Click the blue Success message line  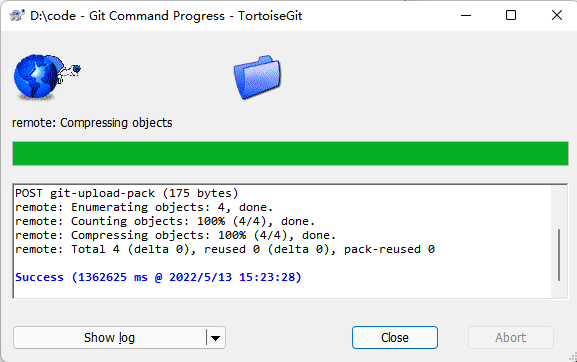click(x=158, y=277)
